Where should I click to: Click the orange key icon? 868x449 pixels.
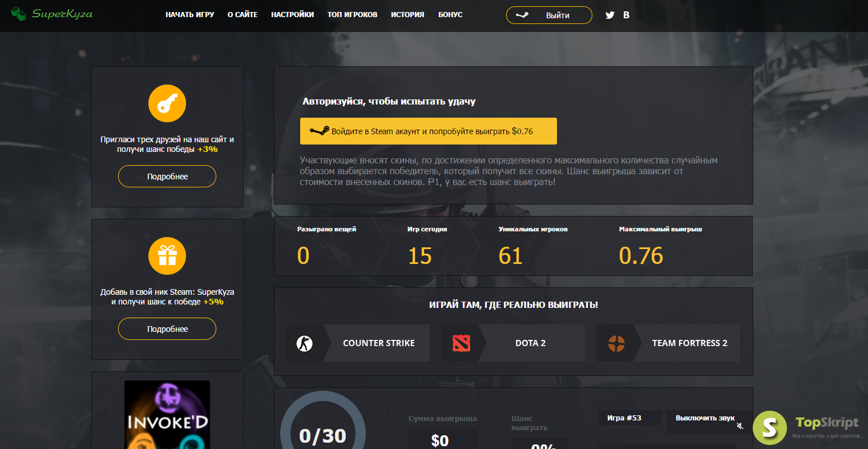click(x=167, y=103)
